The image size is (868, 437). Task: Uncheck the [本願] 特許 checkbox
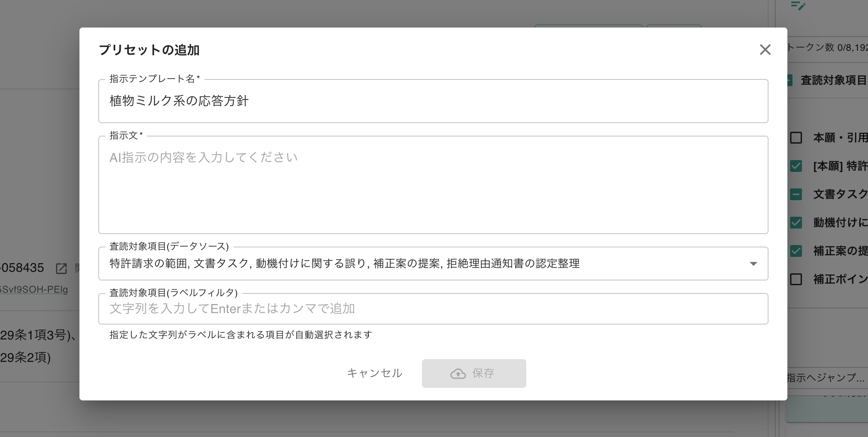(x=796, y=166)
